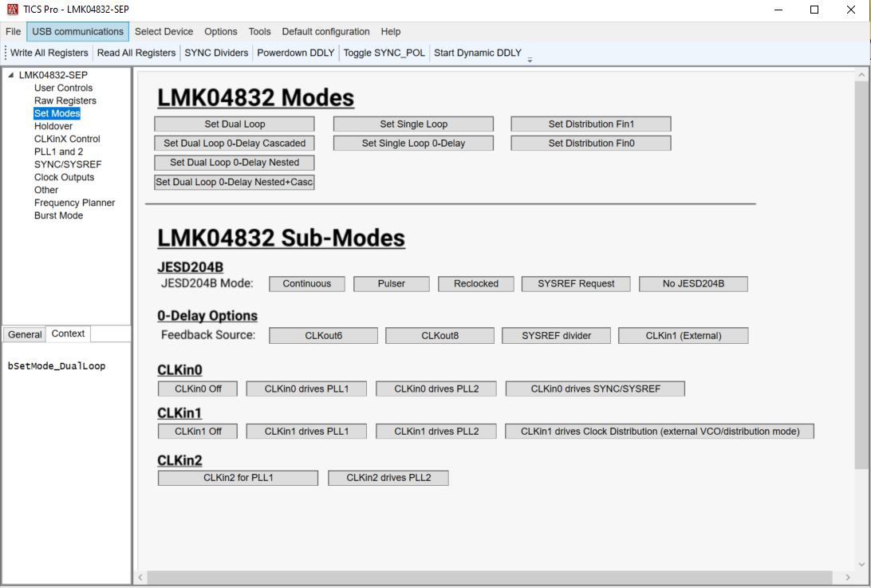
Task: Expand the horizontal scroll chevron at bottom left
Action: pos(140,576)
